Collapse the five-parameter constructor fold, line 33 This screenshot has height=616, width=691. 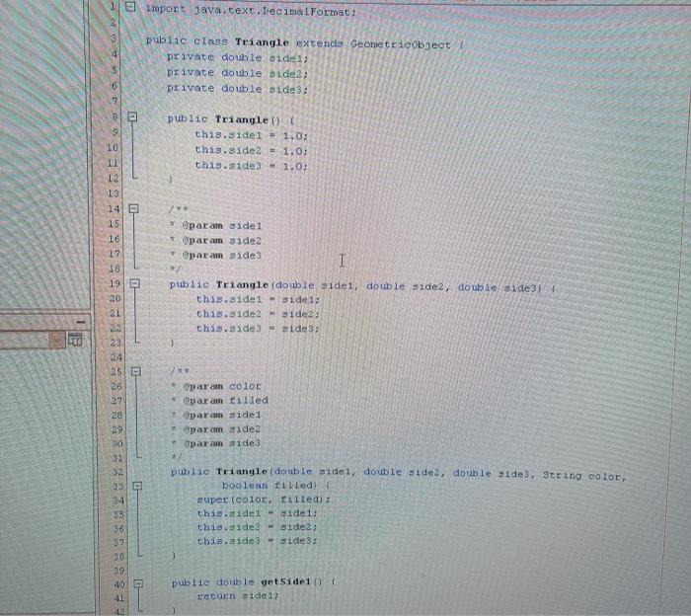137,486
